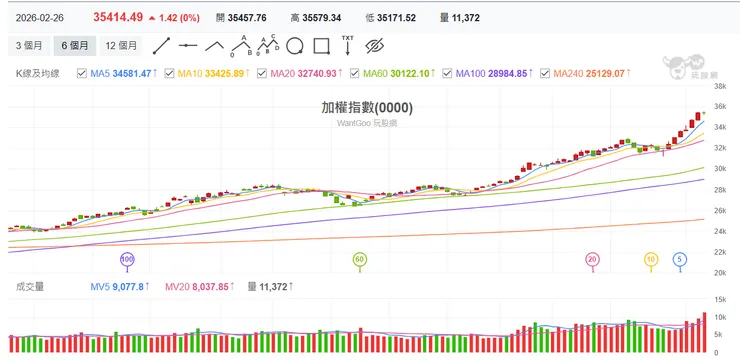
Task: Click the date 2026-02-26
Action: pyautogui.click(x=40, y=18)
